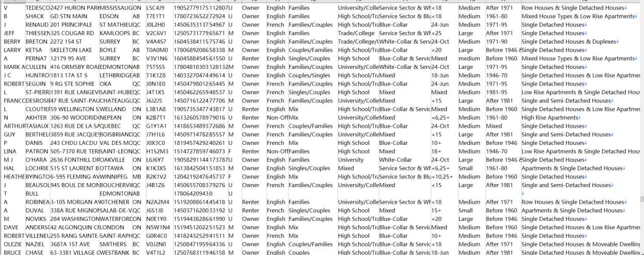
Task: Select postal code cell H1S2M3
Action: [159, 151]
